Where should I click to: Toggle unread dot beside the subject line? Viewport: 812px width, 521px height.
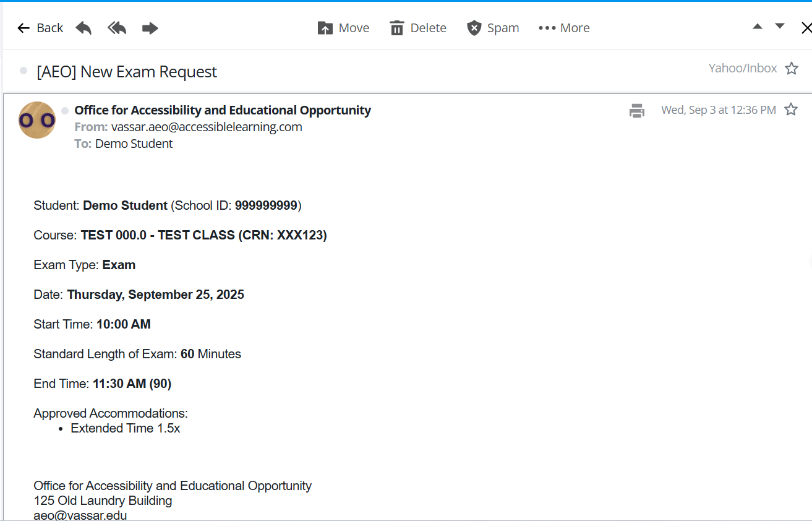pos(24,71)
